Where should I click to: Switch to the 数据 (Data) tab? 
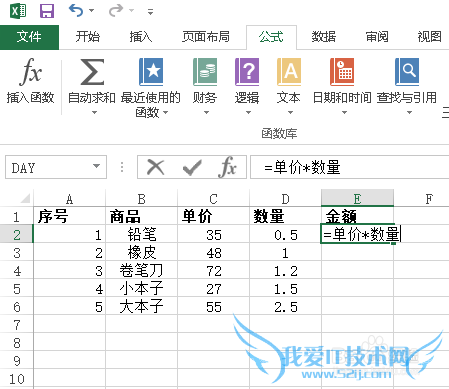(x=324, y=37)
